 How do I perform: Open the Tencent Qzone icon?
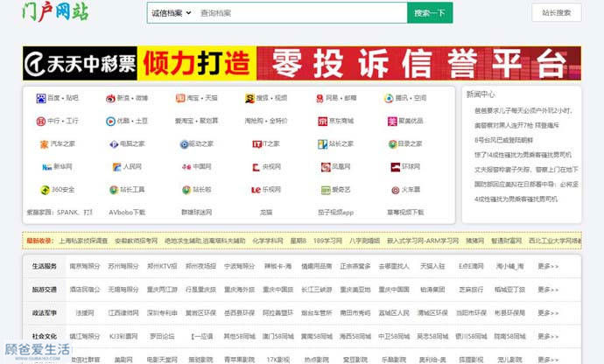coord(389,98)
